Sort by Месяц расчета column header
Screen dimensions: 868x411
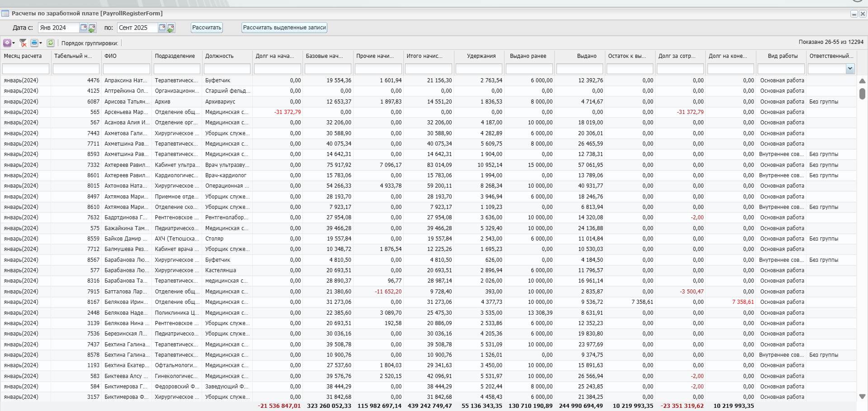pos(26,56)
